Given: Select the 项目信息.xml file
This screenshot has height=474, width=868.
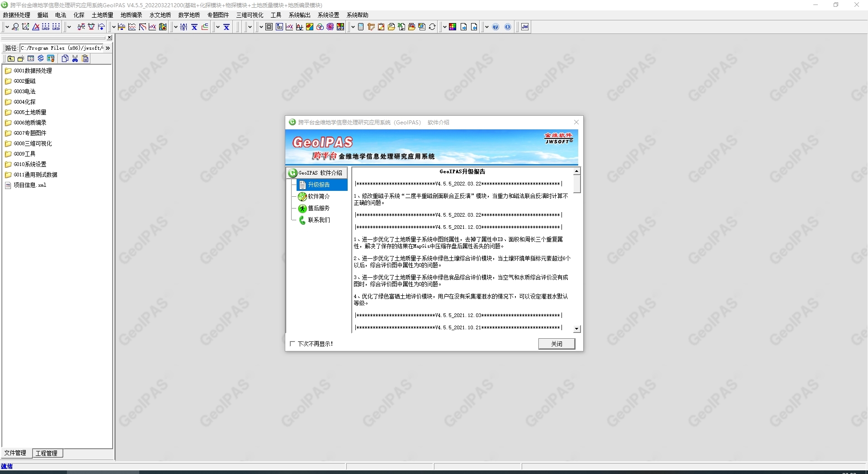Looking at the screenshot, I should click(x=26, y=185).
